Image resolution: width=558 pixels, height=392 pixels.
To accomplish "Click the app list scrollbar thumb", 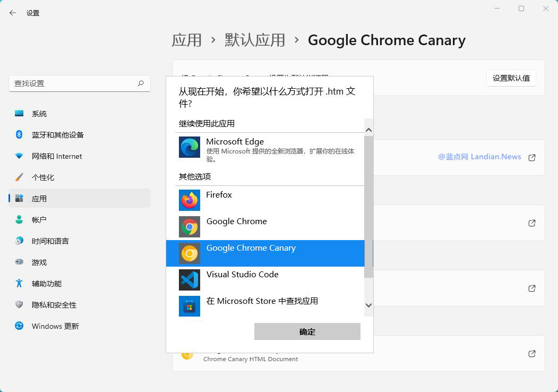I will point(368,207).
